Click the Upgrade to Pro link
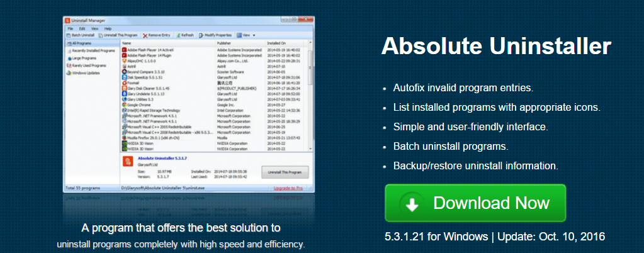 click(x=288, y=189)
